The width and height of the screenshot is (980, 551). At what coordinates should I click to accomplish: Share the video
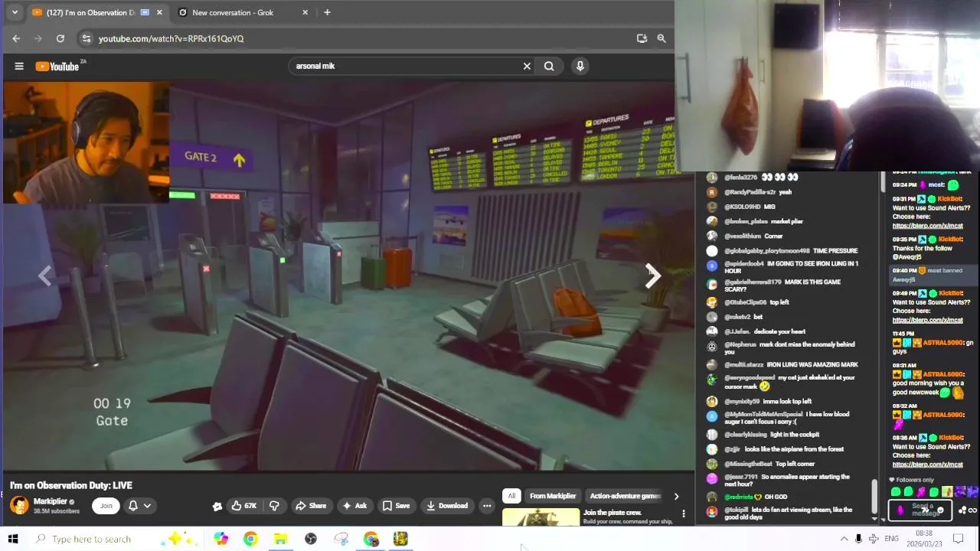(311, 506)
